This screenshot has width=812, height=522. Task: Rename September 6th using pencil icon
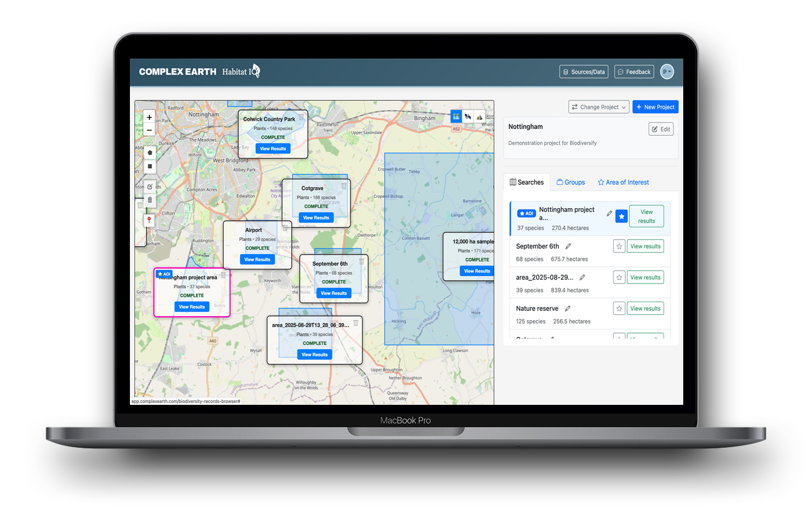568,246
